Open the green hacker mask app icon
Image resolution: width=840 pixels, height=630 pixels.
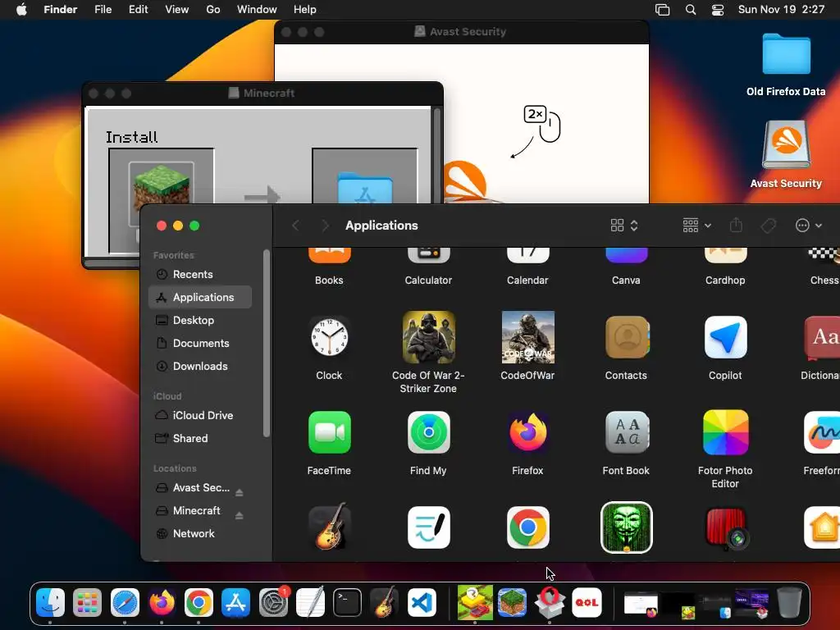[626, 527]
